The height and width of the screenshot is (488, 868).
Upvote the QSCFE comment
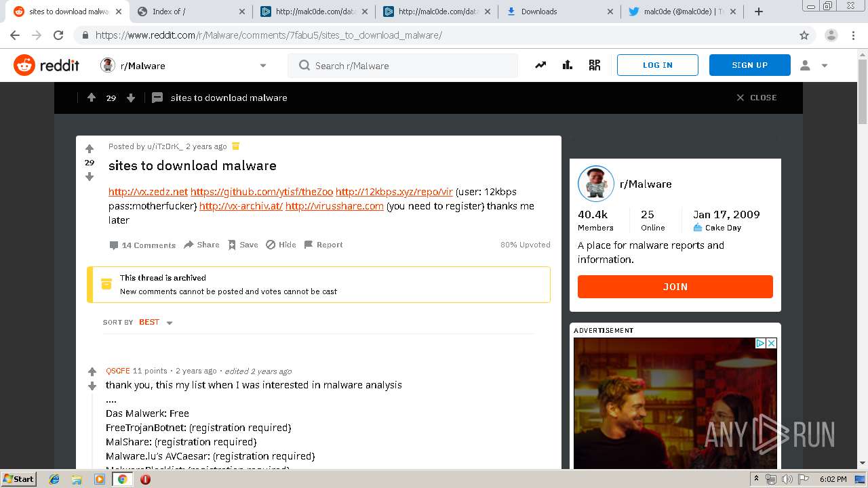pos(92,371)
